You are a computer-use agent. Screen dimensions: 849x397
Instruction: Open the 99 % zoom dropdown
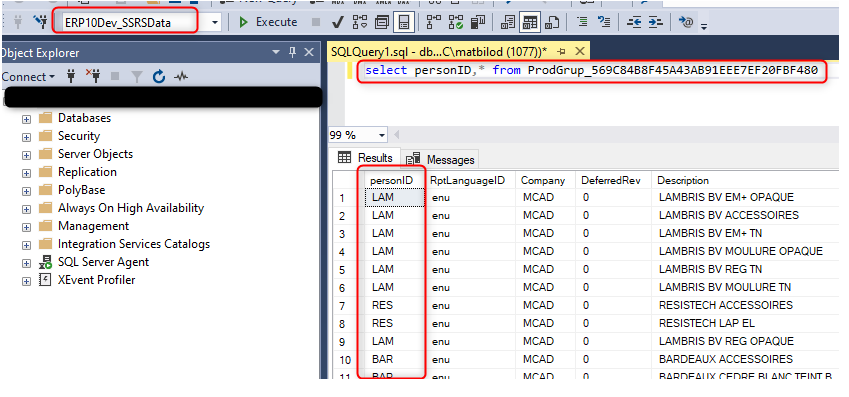pyautogui.click(x=382, y=135)
